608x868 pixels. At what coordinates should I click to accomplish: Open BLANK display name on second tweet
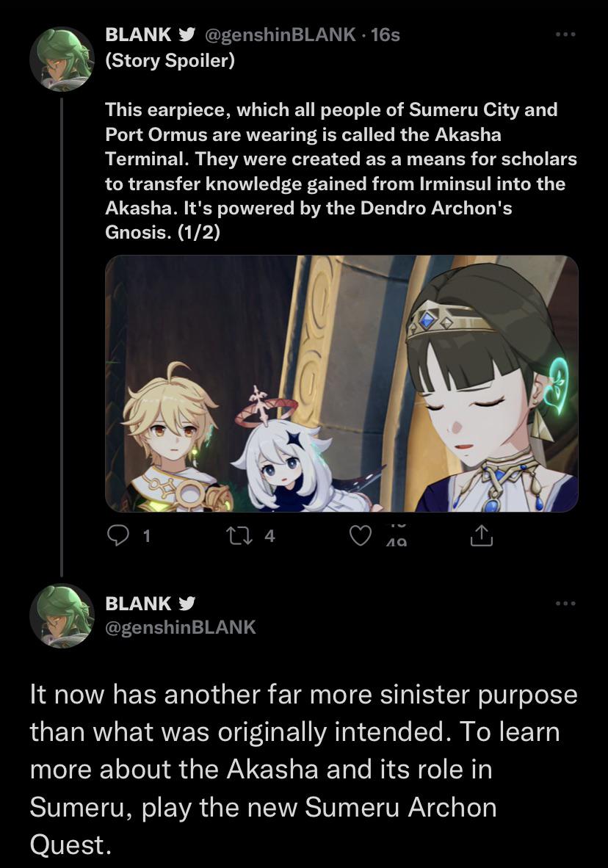[x=138, y=603]
